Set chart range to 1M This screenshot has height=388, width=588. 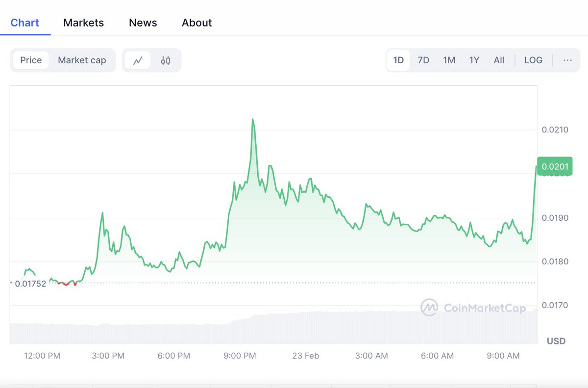point(449,60)
